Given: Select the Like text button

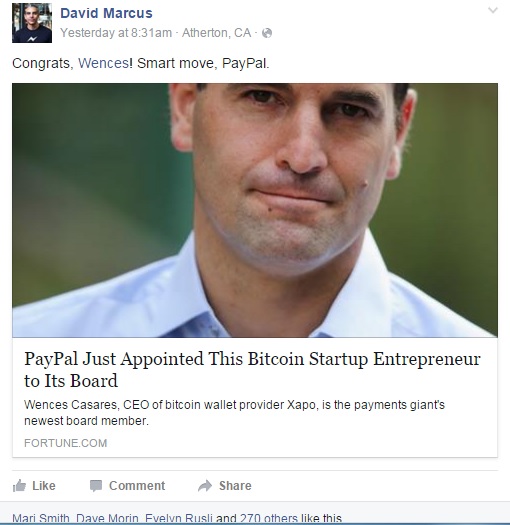Looking at the screenshot, I should [44, 486].
